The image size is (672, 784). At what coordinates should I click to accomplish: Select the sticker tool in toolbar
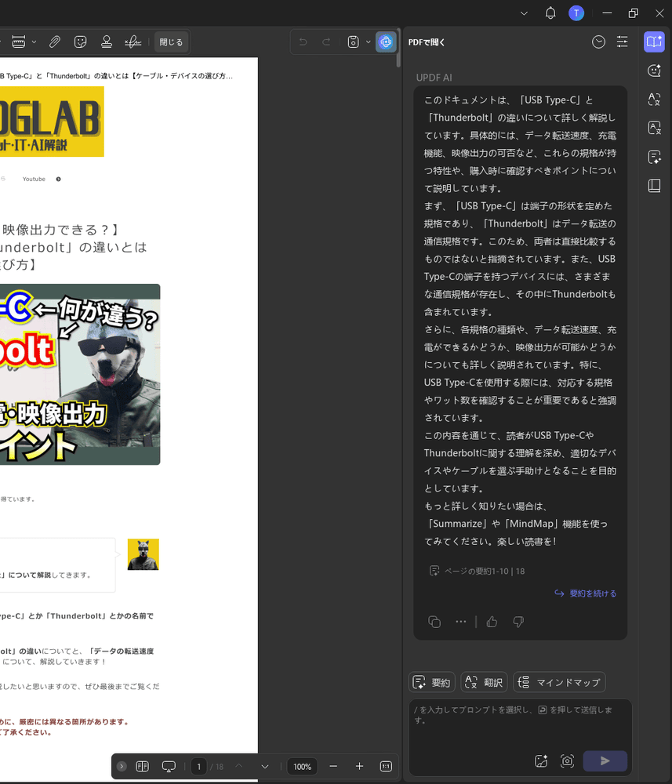tap(80, 42)
